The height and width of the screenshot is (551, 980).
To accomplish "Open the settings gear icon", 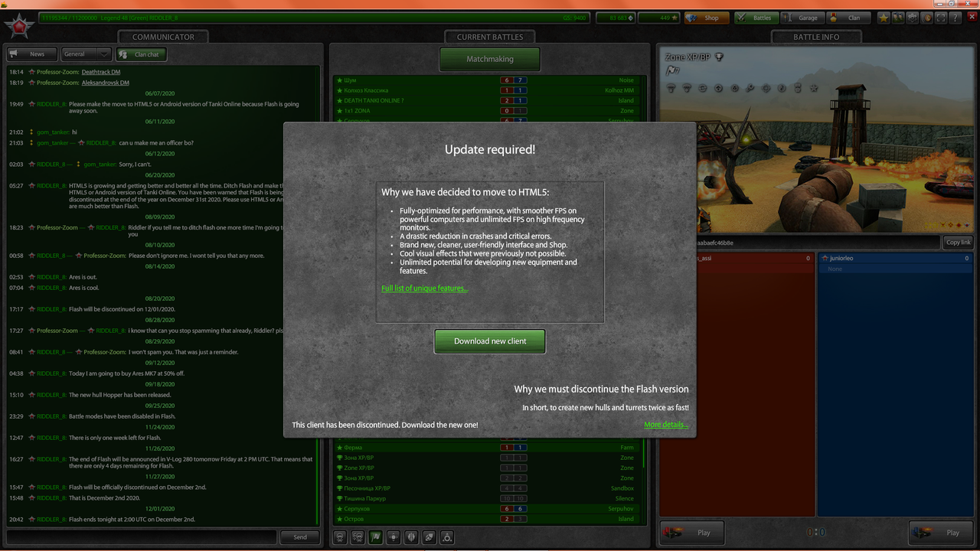I will point(913,18).
